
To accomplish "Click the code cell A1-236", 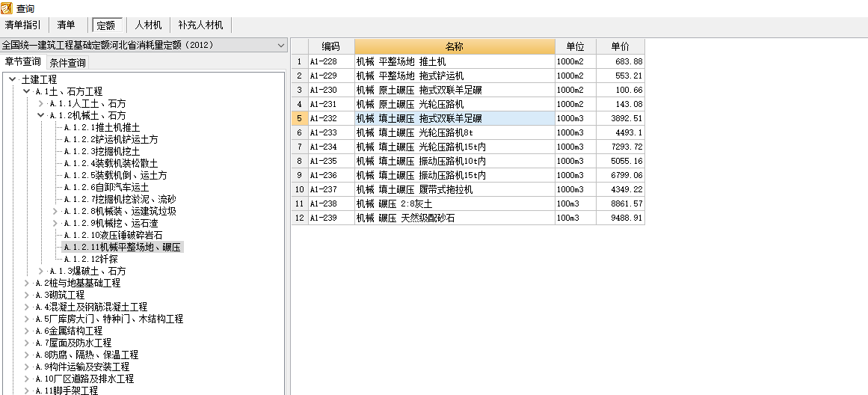I will pyautogui.click(x=331, y=175).
